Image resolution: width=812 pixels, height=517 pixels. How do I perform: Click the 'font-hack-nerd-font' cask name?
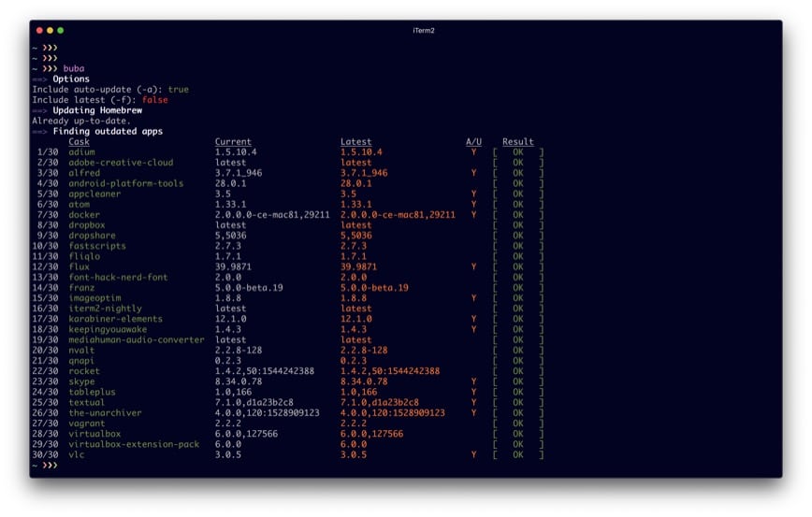point(118,278)
